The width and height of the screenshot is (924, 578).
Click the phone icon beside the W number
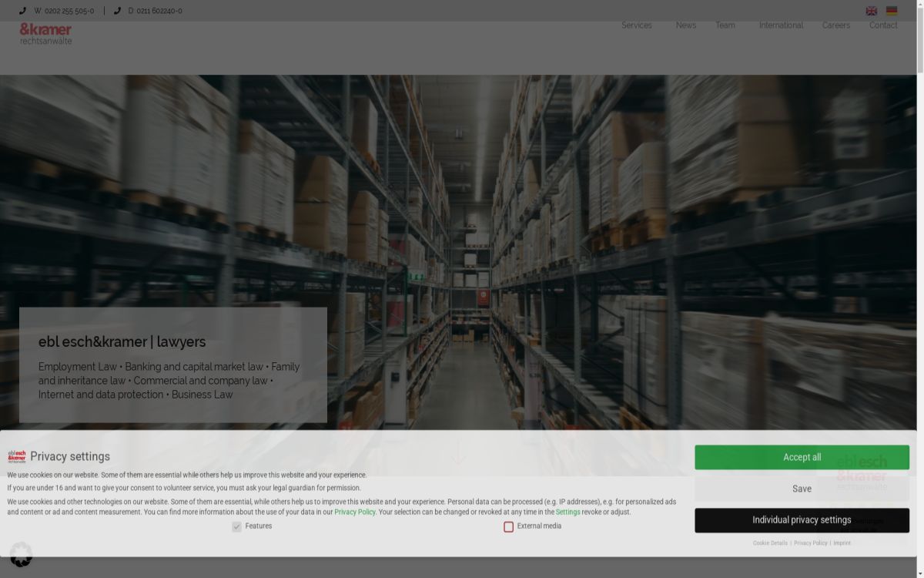(x=22, y=10)
